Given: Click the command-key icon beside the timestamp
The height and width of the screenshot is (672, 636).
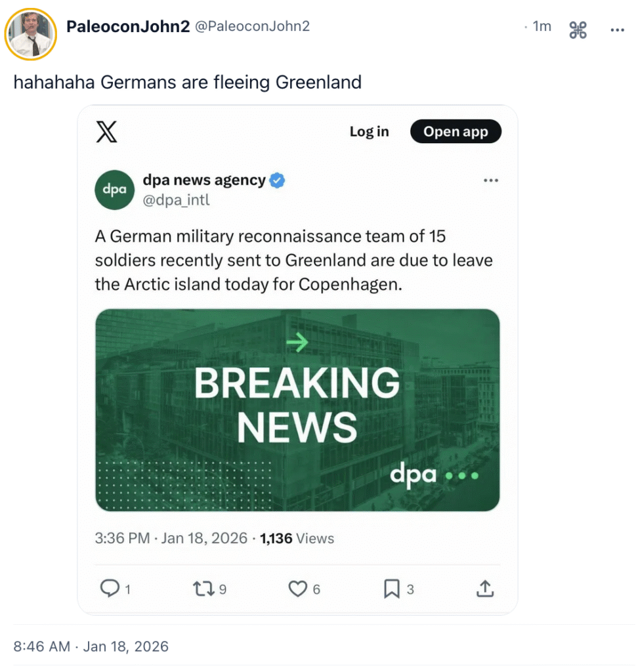Looking at the screenshot, I should point(578,30).
